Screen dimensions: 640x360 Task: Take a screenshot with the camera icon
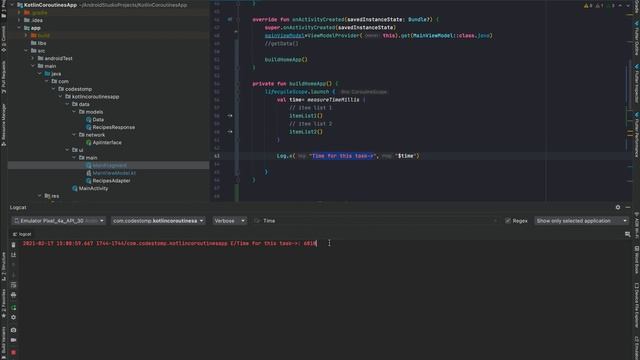pyautogui.click(x=13, y=330)
